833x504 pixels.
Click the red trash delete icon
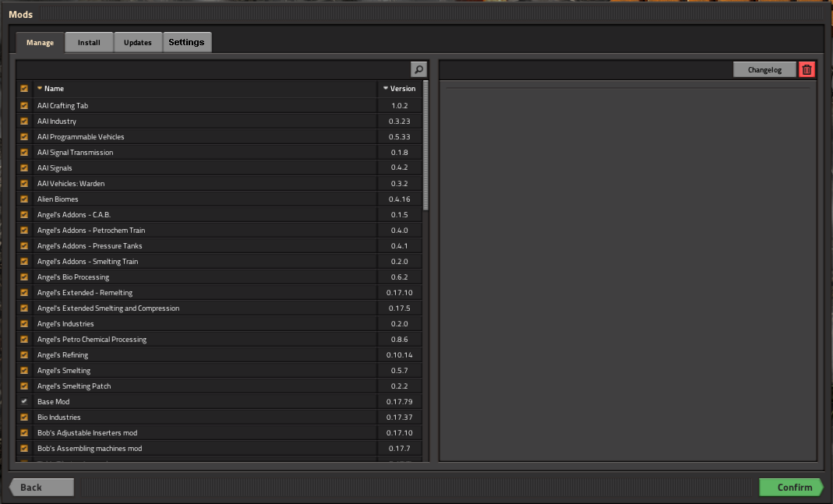[x=807, y=70]
